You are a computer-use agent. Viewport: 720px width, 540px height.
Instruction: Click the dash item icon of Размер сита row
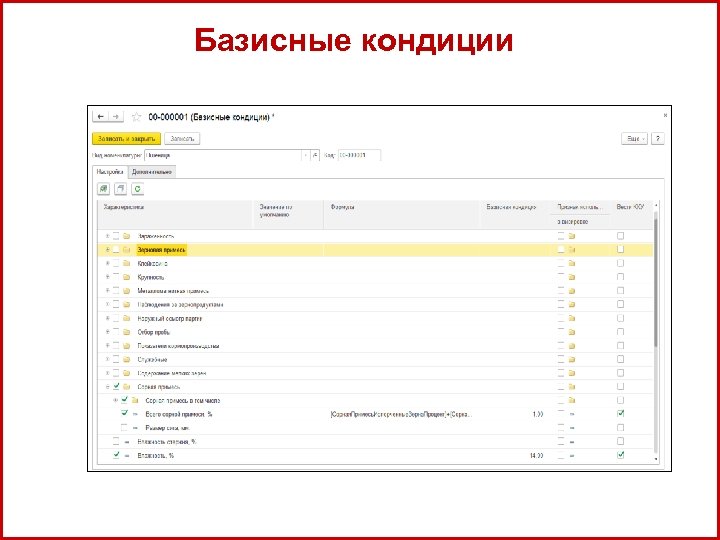(135, 428)
